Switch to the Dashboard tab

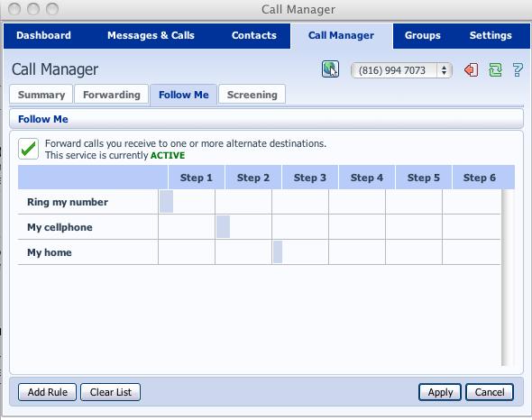tap(44, 35)
